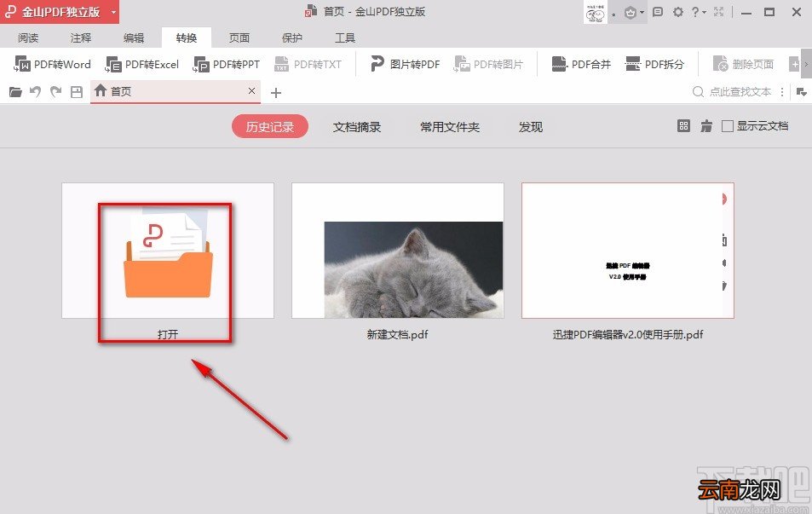Viewport: 812px width, 514px height.
Task: Click the user avatar picture in title bar
Action: (x=596, y=12)
